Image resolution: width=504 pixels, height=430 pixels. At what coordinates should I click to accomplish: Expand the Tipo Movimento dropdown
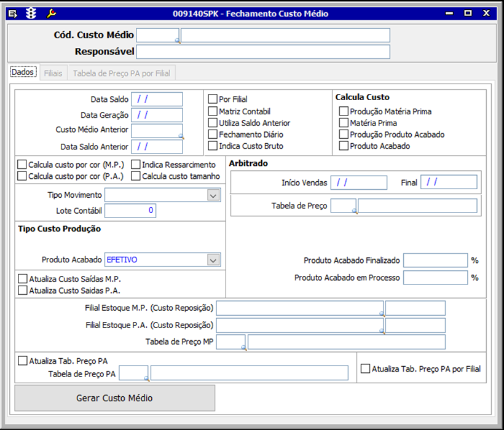(x=213, y=195)
